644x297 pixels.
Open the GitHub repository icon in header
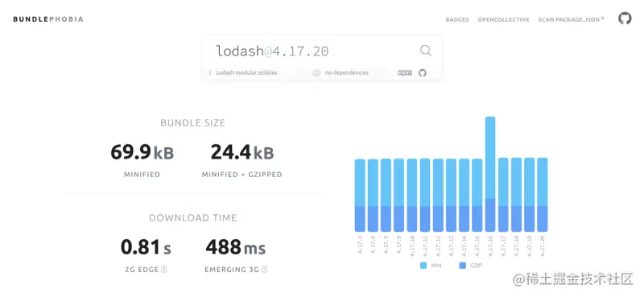click(x=625, y=19)
